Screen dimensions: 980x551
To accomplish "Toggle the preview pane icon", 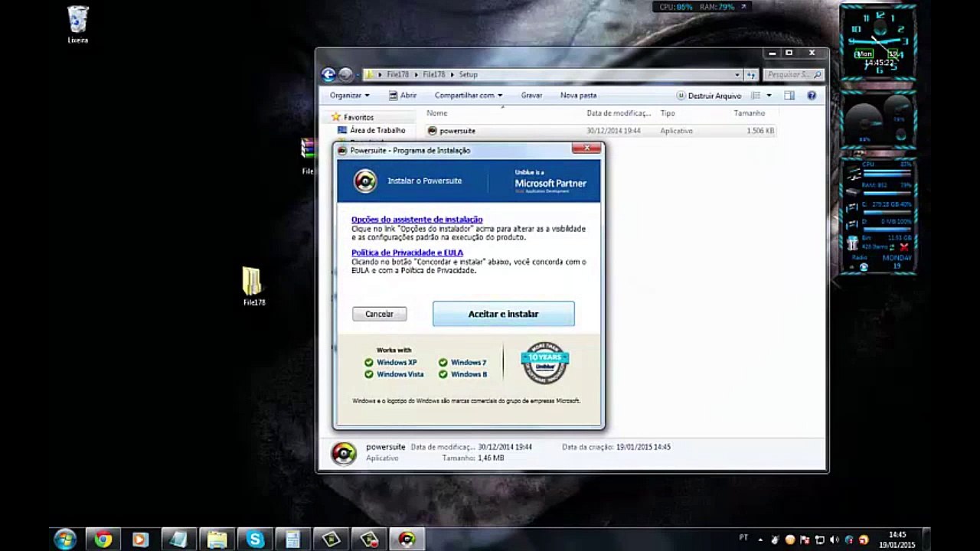I will tap(789, 96).
